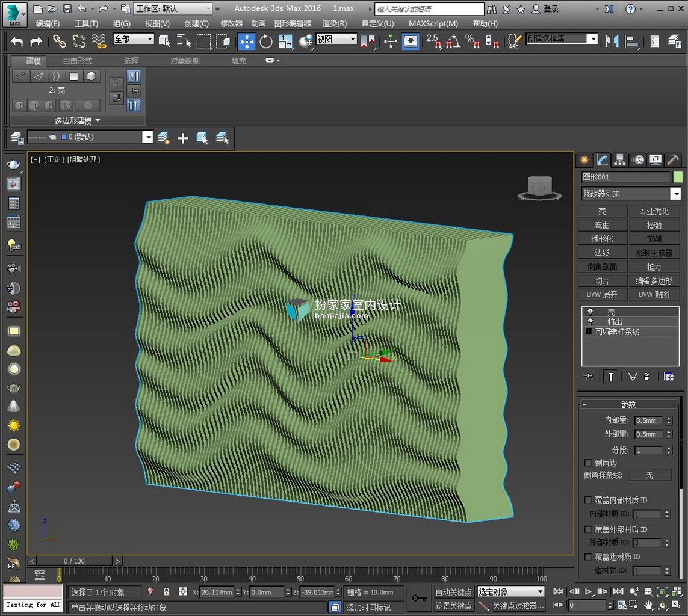Open the MAXScript(M) menu
688x616 pixels.
[433, 23]
